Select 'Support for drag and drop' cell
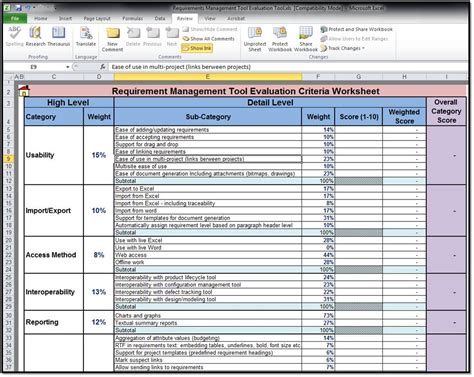The height and width of the screenshot is (377, 474). 208,144
